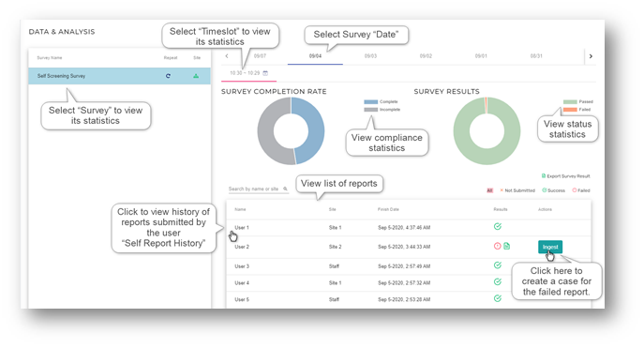This screenshot has height=348, width=644.
Task: Click the repeat icon for Self Screening Survey
Action: [168, 76]
